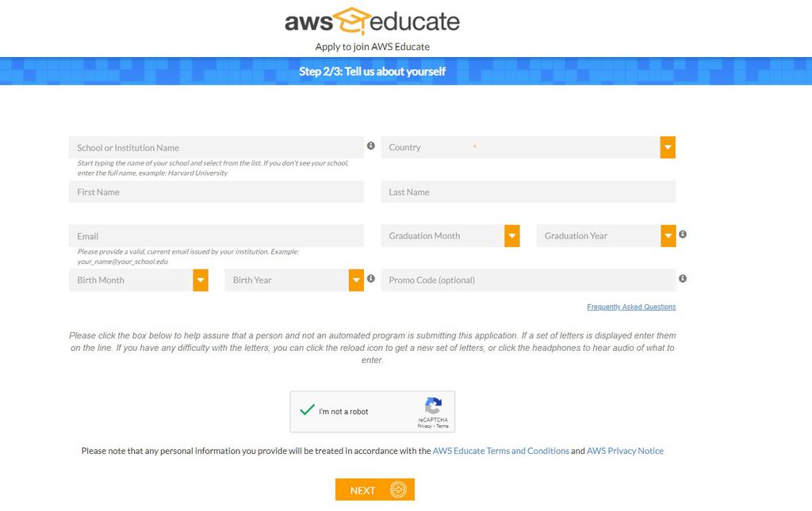Open the Country dropdown

(x=527, y=147)
